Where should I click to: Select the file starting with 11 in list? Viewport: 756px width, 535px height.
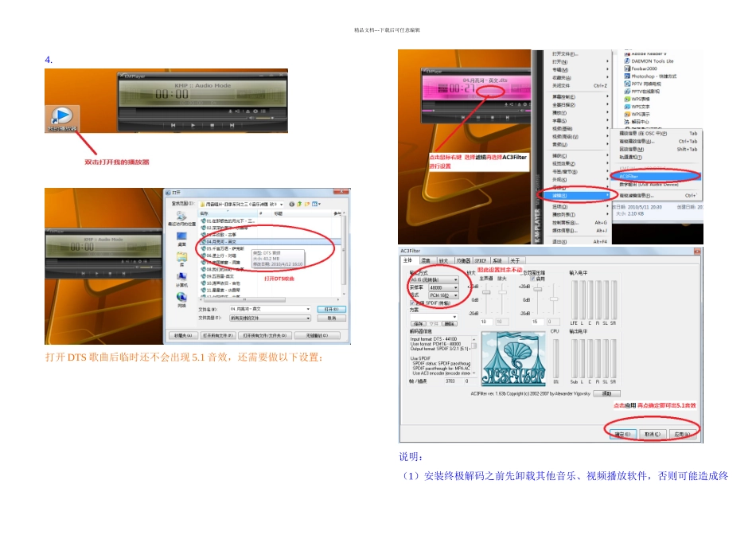click(x=220, y=290)
